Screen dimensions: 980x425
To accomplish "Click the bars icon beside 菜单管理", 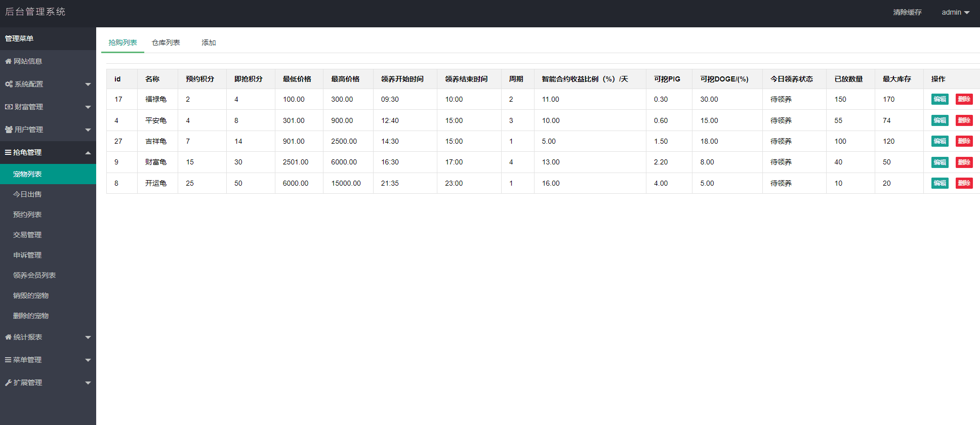I will point(8,360).
